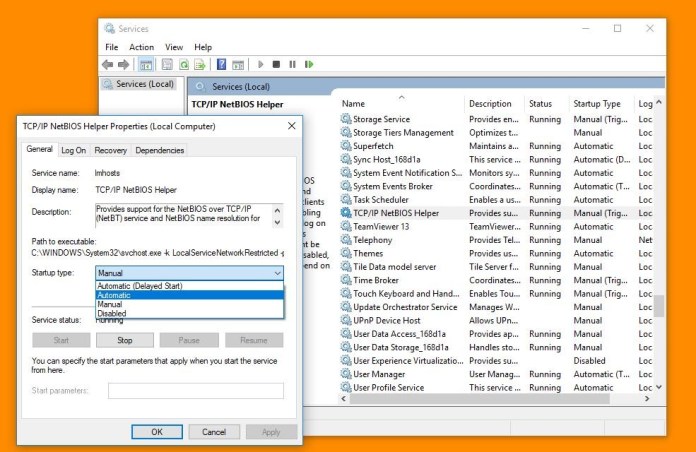696x452 pixels.
Task: Click the Export List toolbar icon
Action: 200,65
